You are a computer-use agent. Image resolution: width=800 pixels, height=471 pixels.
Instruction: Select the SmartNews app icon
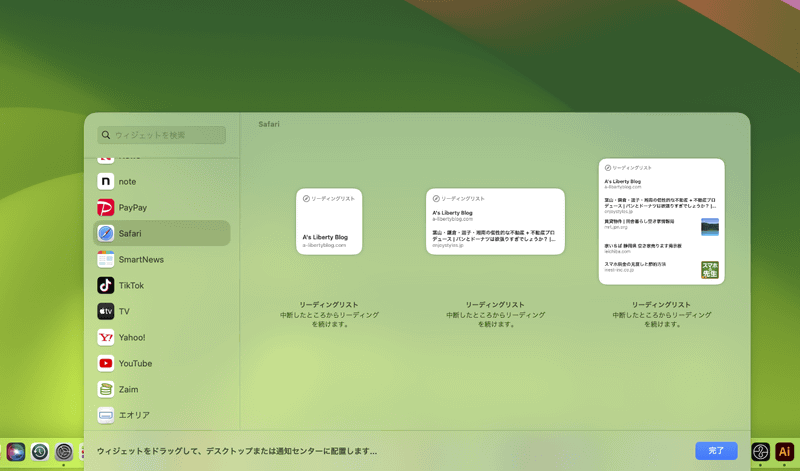click(106, 259)
